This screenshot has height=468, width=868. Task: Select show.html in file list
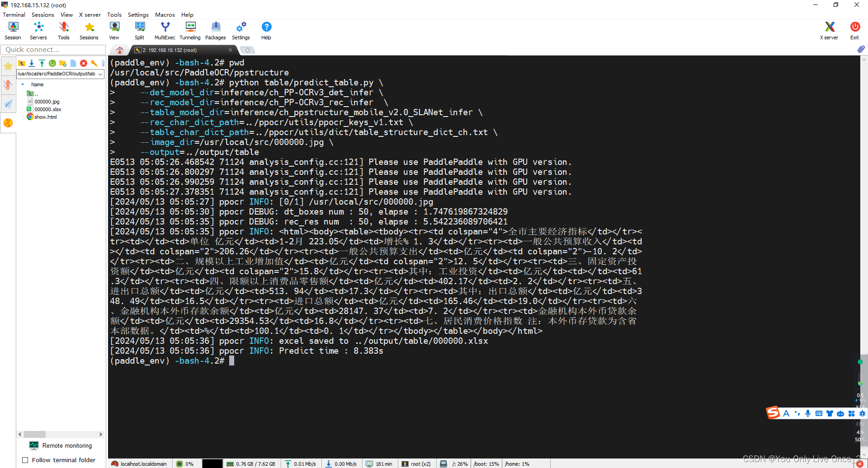pos(42,117)
